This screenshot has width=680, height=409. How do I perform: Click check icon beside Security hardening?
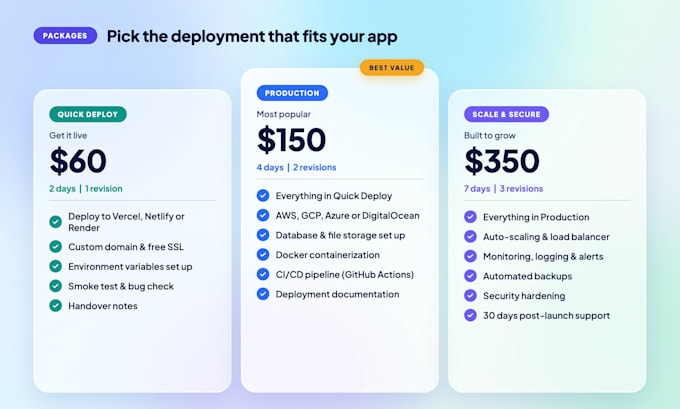point(471,295)
